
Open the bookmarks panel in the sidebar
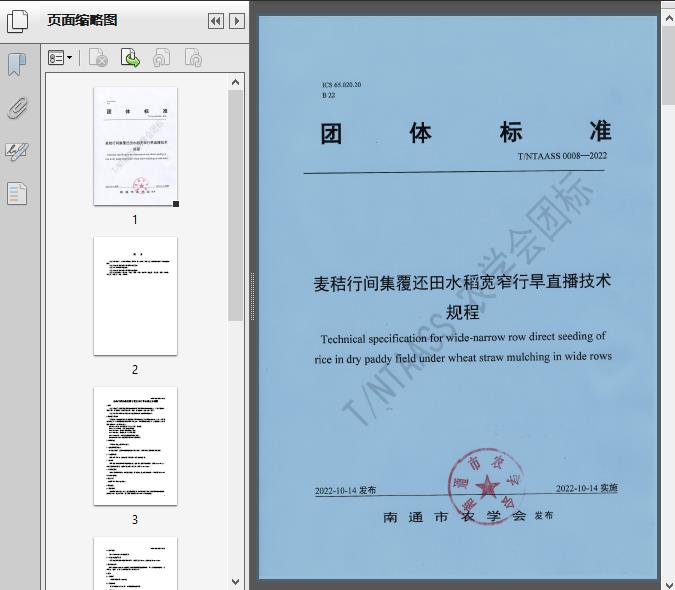pos(17,65)
